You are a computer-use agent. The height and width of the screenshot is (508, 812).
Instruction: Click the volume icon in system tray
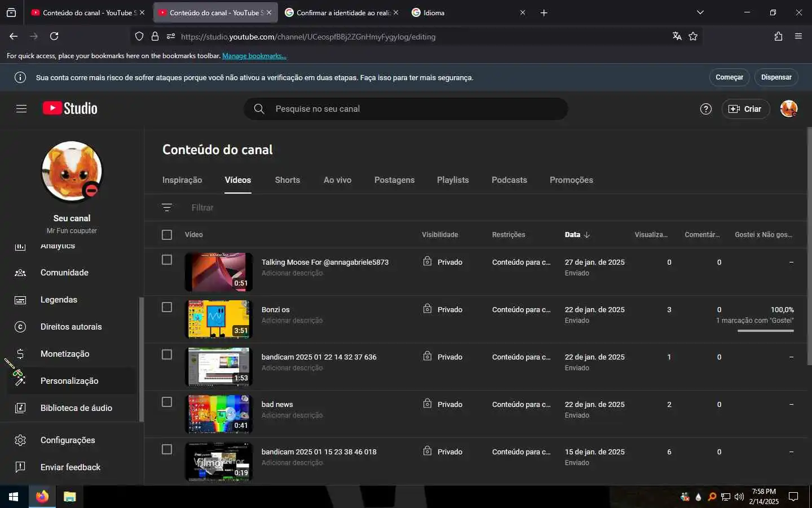point(739,497)
